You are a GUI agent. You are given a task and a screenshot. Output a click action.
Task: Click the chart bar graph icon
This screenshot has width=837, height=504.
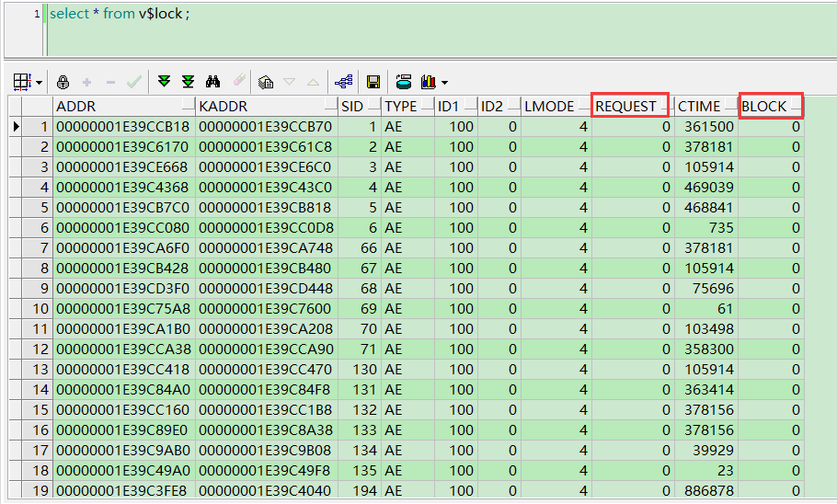coord(429,82)
